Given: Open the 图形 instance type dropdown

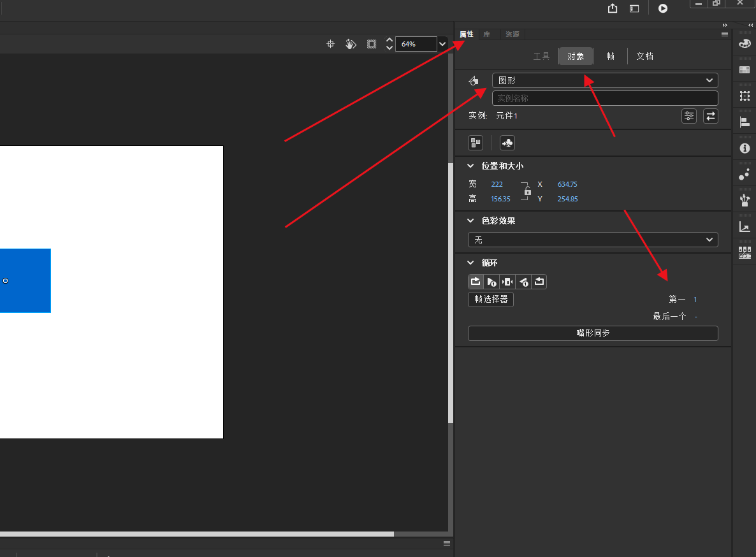Looking at the screenshot, I should click(x=604, y=80).
